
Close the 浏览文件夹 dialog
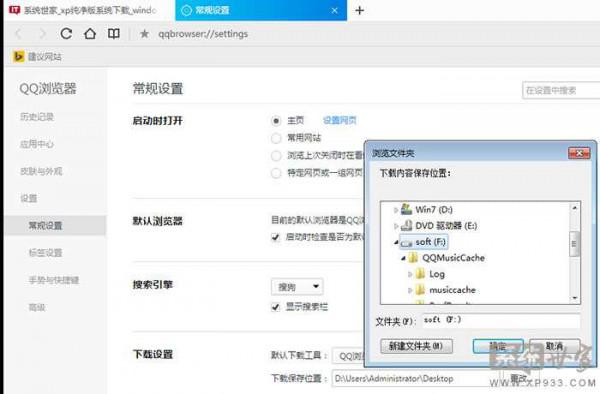(579, 153)
